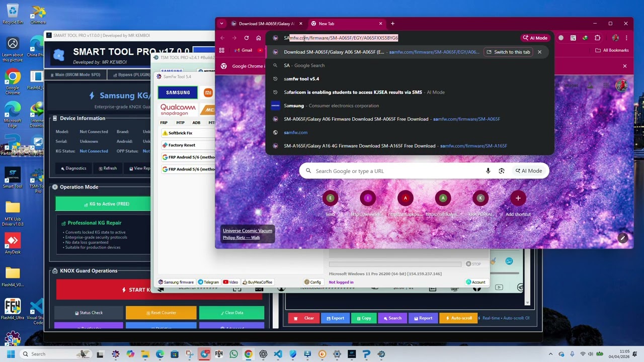
Task: Open Chrome tab search dropdown
Action: pos(221,24)
